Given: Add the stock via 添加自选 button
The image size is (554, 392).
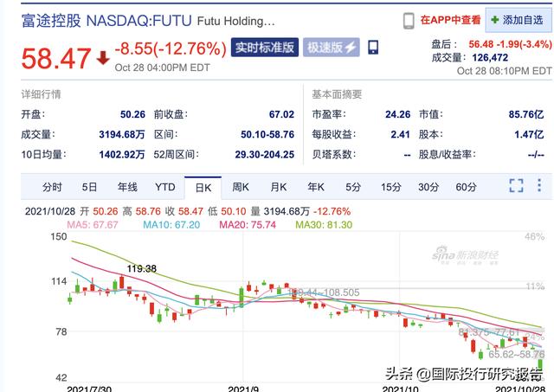Looking at the screenshot, I should [x=518, y=20].
